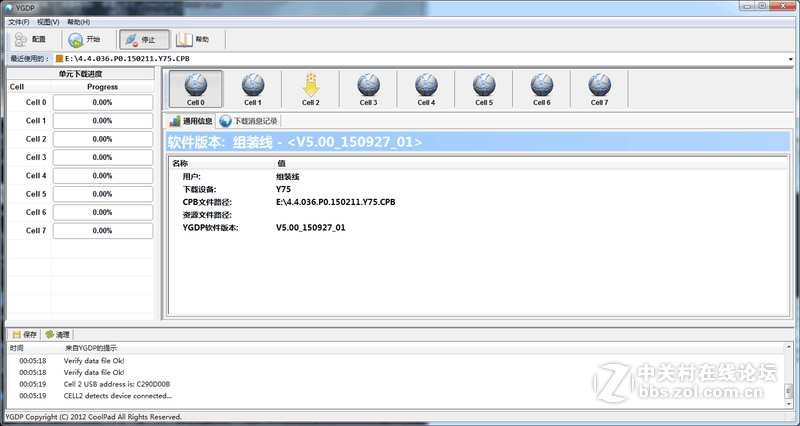Select the Cell 4 globe icon
Image resolution: width=800 pixels, height=426 pixels.
(x=426, y=85)
